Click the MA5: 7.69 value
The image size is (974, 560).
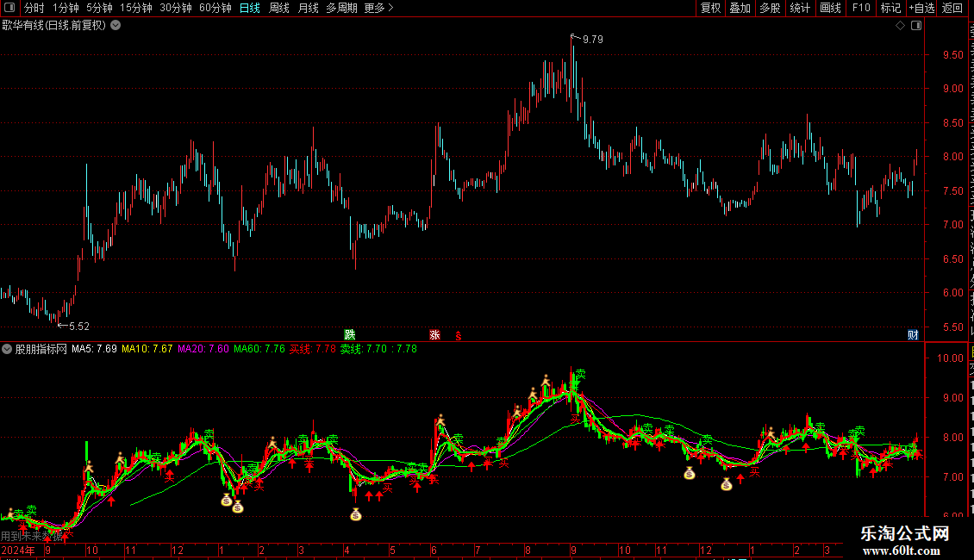point(95,349)
